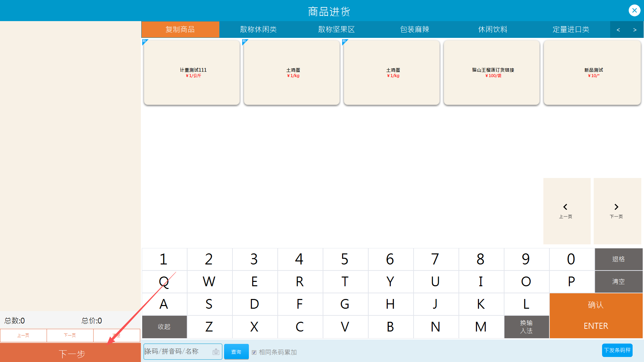Click the 下发条码秤 button
Screen dimensions: 644x362
[x=617, y=350]
